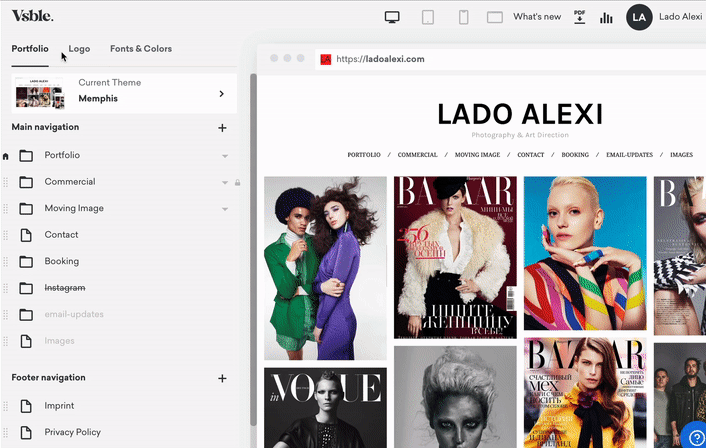
Task: Expand the Portfolio folder dropdown arrow
Action: pos(225,156)
